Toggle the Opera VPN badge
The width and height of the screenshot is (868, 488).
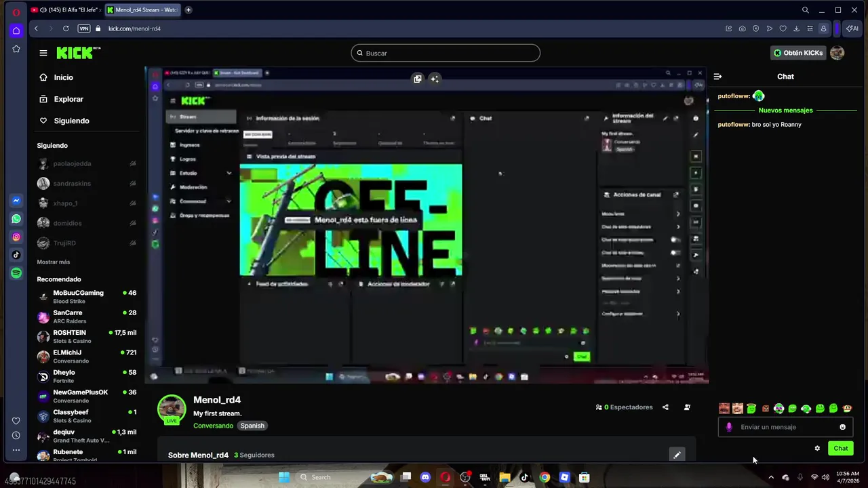tap(84, 28)
